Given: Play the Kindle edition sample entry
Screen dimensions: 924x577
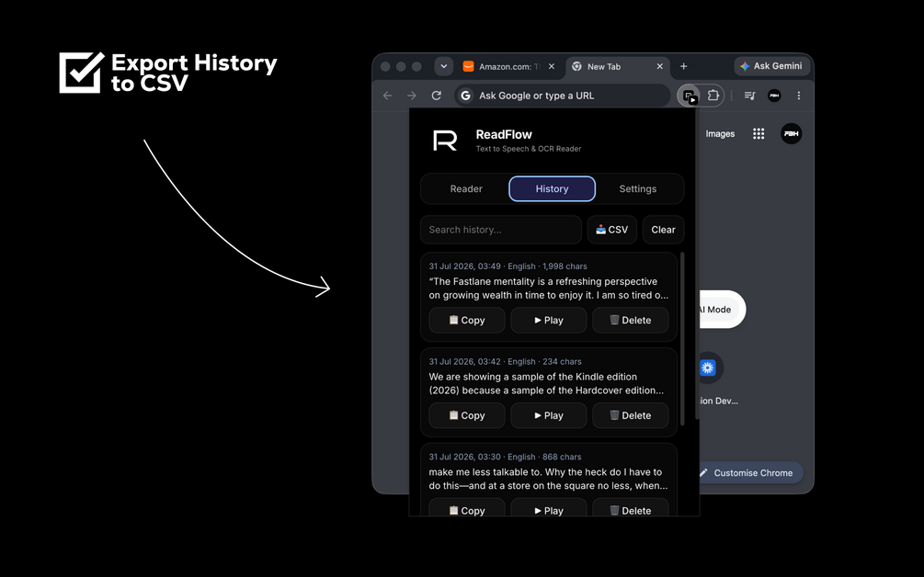Looking at the screenshot, I should [x=549, y=415].
